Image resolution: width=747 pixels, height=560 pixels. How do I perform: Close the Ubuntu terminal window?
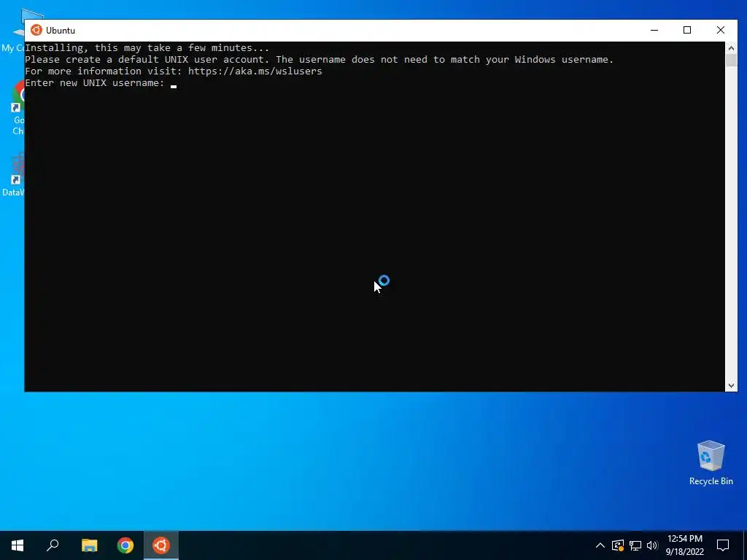click(720, 30)
